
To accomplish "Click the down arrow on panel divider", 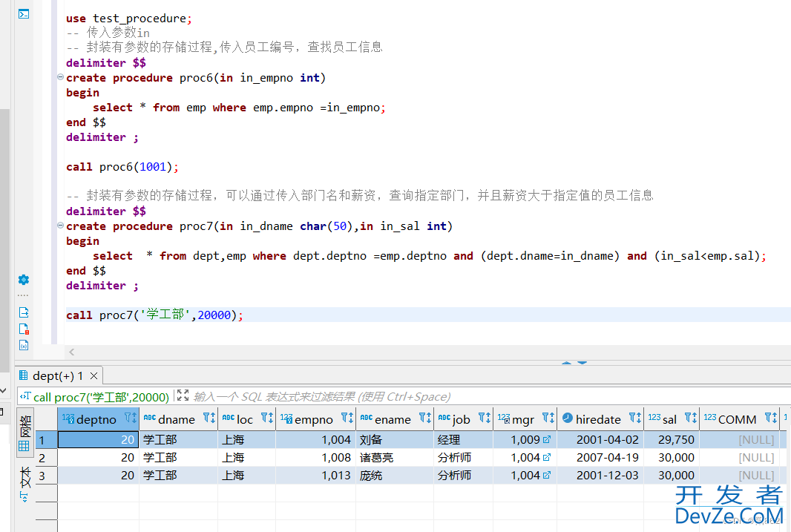I will pos(582,362).
